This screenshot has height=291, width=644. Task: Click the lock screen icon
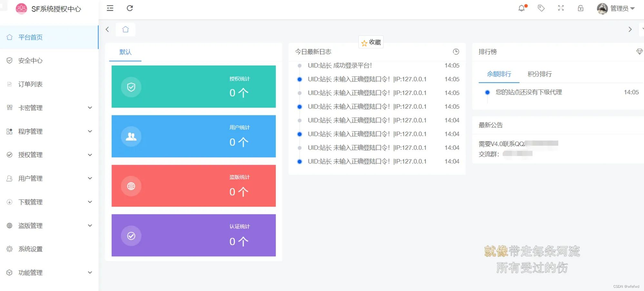(581, 8)
